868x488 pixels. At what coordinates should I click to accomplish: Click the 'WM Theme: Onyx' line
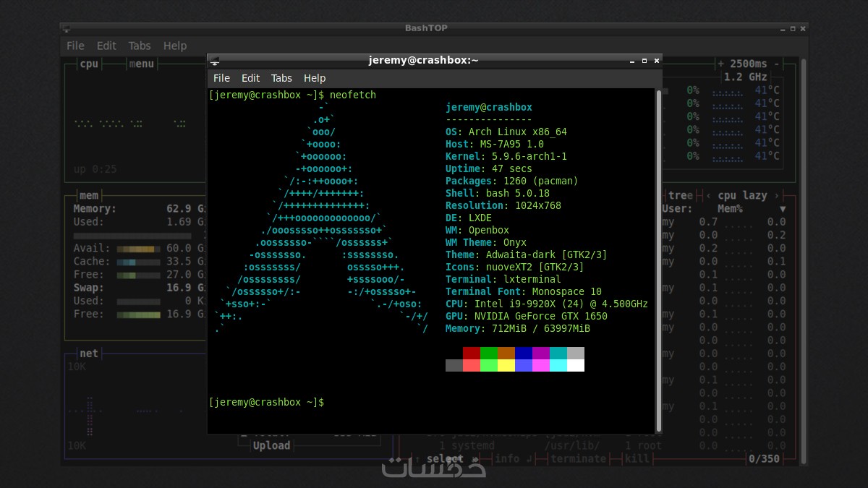tap(486, 242)
